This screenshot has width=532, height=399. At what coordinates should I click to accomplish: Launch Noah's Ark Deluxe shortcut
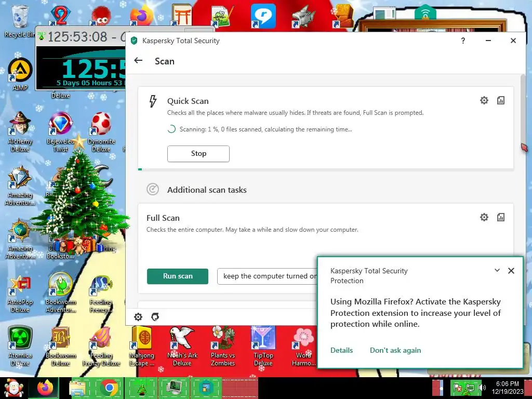point(182,346)
